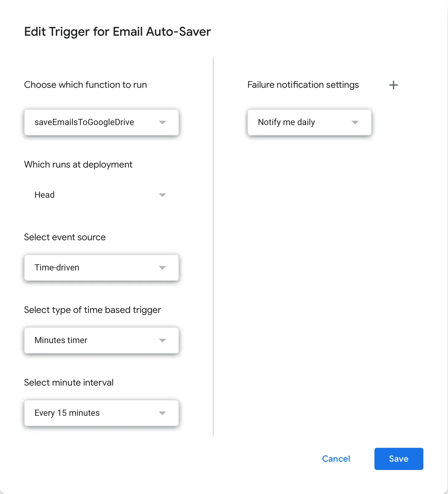Open the Minutes timer trigger type selector

[92, 340]
